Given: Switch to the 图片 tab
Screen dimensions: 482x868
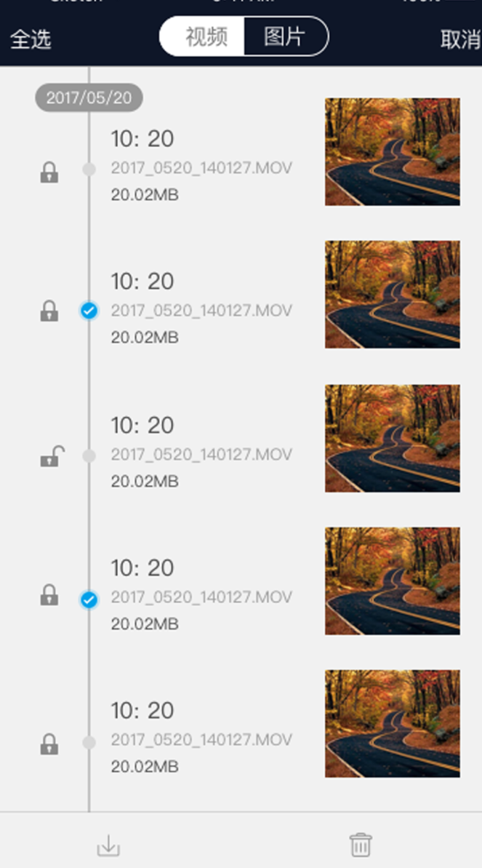Looking at the screenshot, I should (285, 37).
